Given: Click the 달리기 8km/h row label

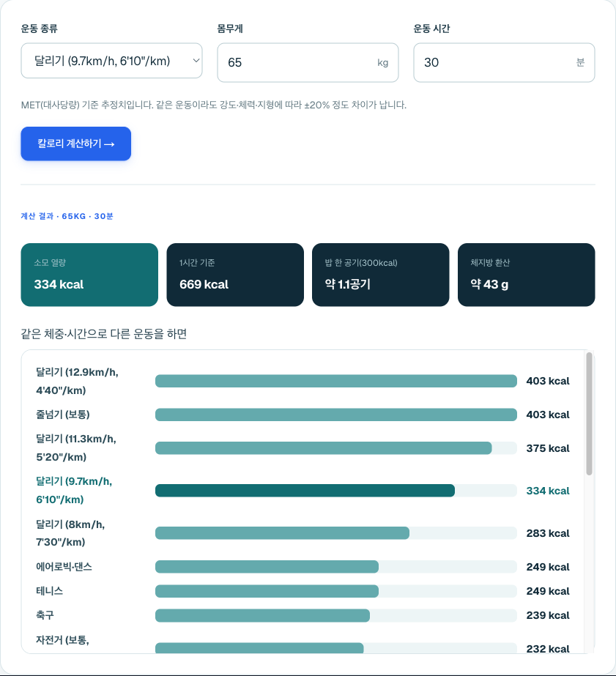Looking at the screenshot, I should [70, 533].
